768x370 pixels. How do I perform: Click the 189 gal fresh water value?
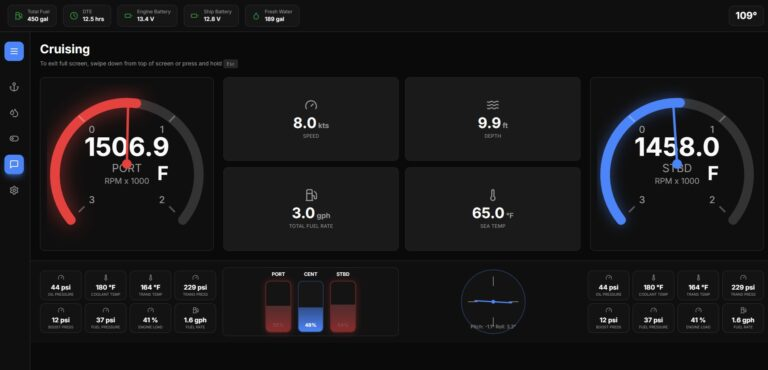click(x=274, y=19)
